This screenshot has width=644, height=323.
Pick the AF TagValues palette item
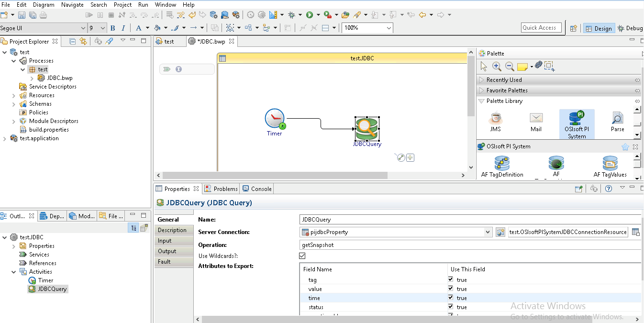click(610, 164)
